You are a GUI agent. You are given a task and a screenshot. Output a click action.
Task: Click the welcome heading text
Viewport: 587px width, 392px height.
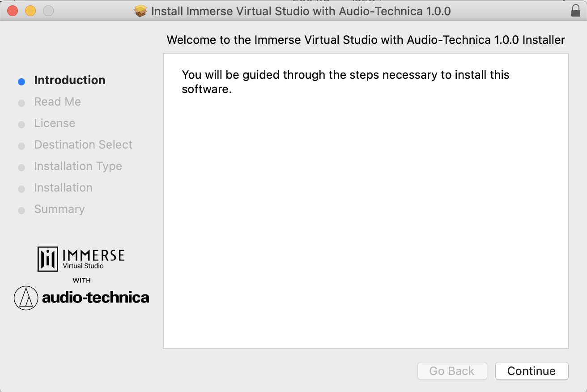(x=366, y=40)
